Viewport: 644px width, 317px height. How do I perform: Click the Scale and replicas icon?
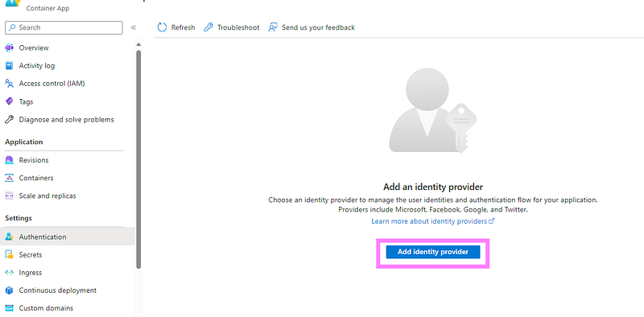[x=9, y=196]
